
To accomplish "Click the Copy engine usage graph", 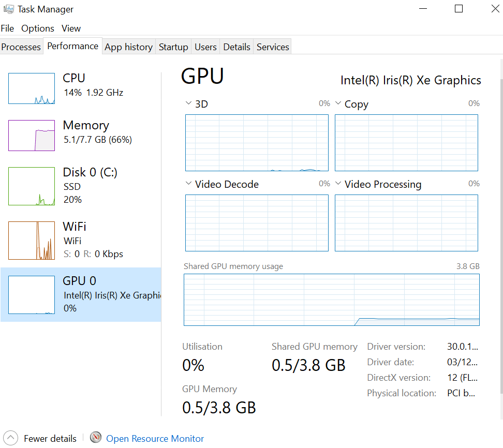I will [x=406, y=143].
